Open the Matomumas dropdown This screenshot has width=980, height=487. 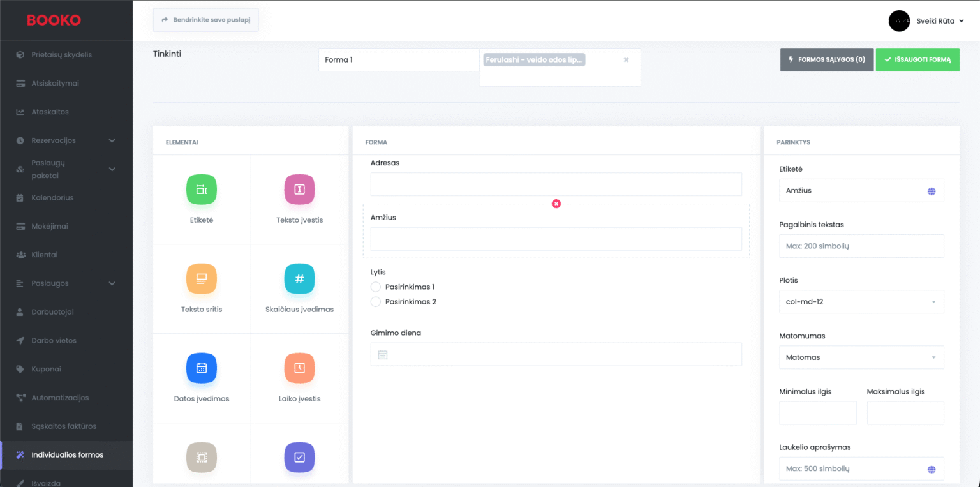[861, 357]
